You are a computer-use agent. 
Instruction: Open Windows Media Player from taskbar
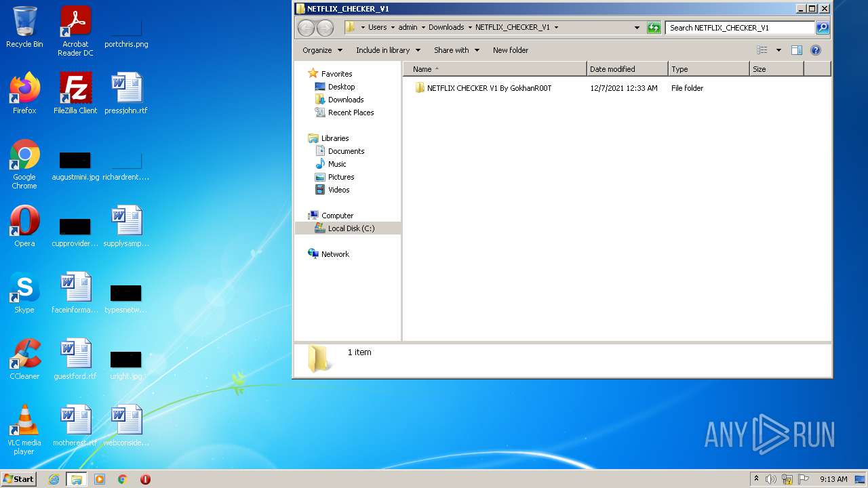coord(100,479)
